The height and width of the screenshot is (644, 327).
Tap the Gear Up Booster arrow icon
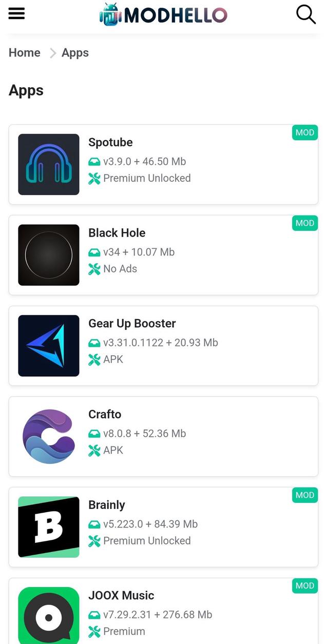click(x=48, y=345)
